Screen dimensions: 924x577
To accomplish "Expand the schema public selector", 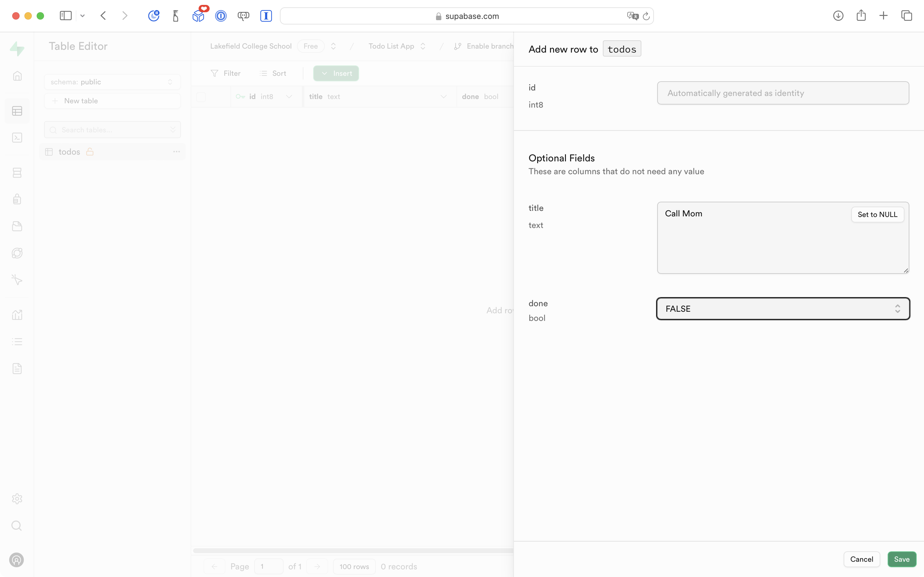I will pos(112,82).
